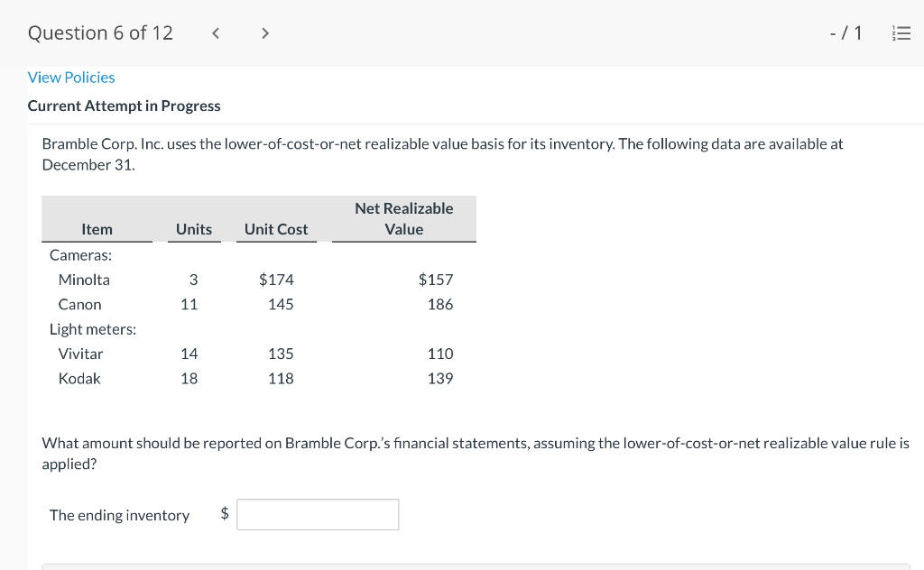Viewport: 924px width, 570px height.
Task: Click the Item column header
Action: pos(97,229)
